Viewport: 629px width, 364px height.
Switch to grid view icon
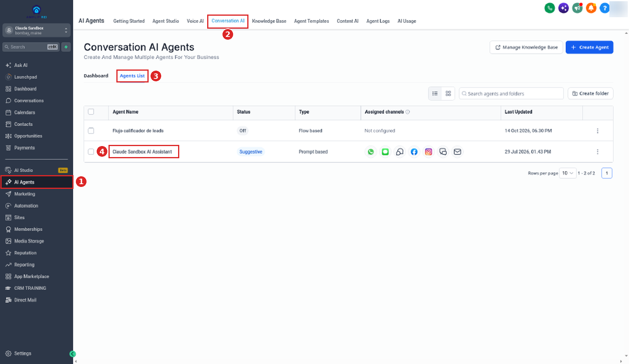(x=448, y=93)
